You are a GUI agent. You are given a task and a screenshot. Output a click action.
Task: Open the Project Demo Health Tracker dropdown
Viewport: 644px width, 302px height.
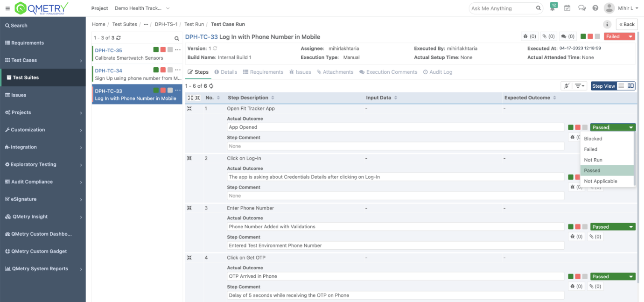coord(142,8)
